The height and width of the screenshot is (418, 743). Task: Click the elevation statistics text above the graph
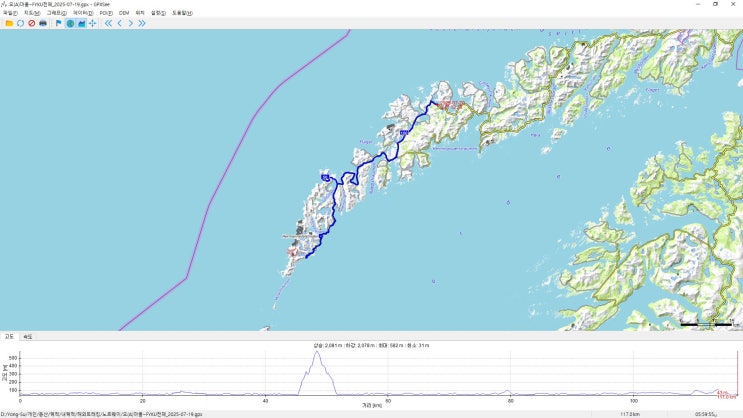(x=371, y=345)
